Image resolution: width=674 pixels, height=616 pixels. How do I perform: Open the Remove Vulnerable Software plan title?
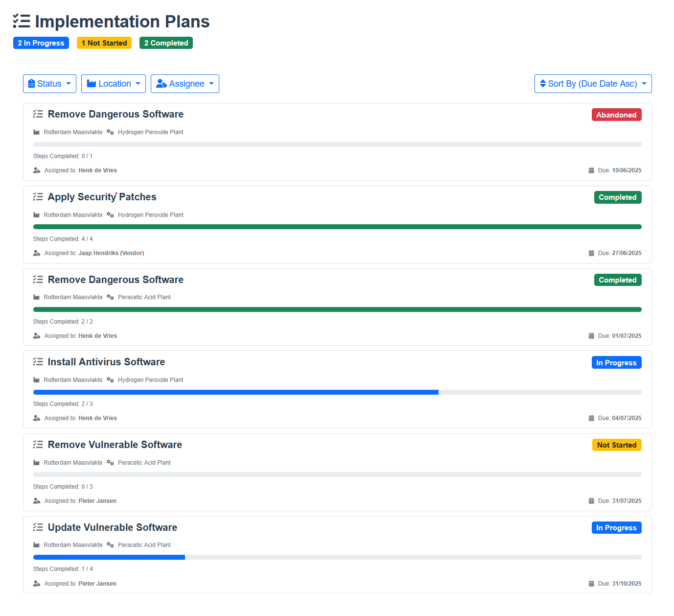click(x=115, y=445)
